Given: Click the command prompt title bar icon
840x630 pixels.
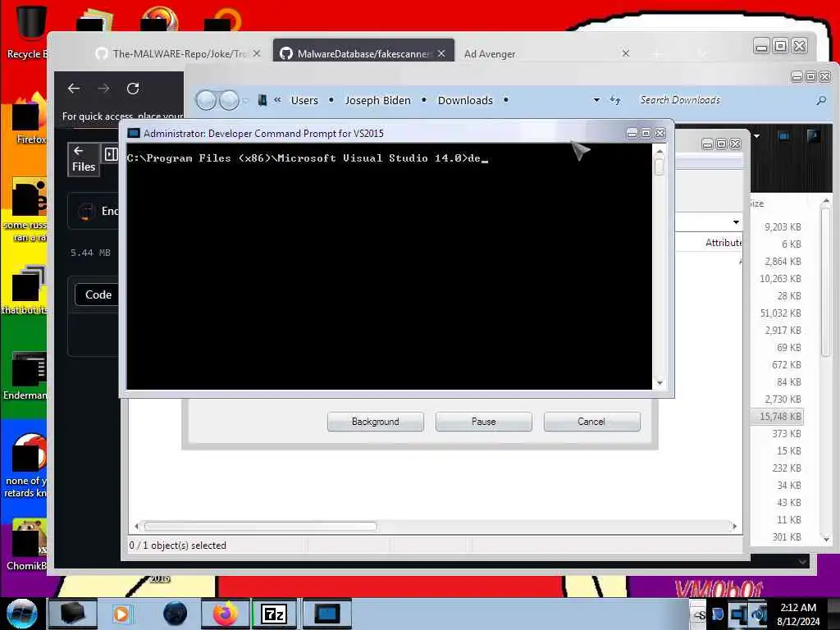Looking at the screenshot, I should coord(134,134).
